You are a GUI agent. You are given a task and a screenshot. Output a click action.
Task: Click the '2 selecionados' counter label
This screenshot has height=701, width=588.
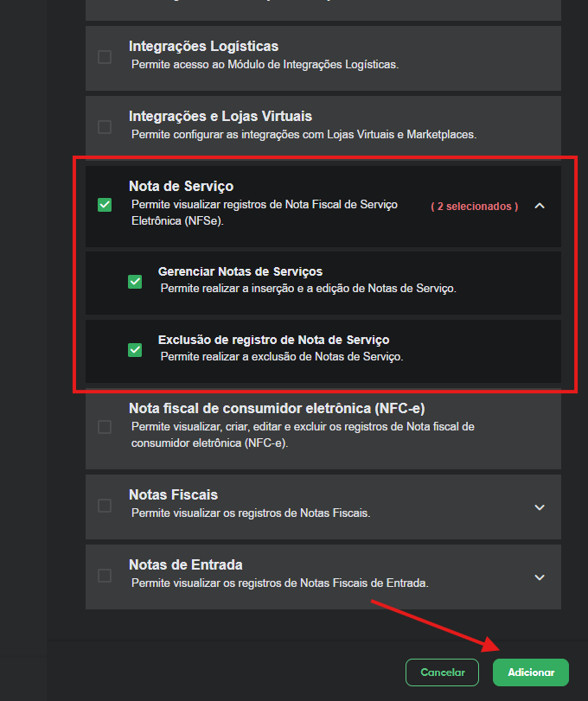click(475, 207)
